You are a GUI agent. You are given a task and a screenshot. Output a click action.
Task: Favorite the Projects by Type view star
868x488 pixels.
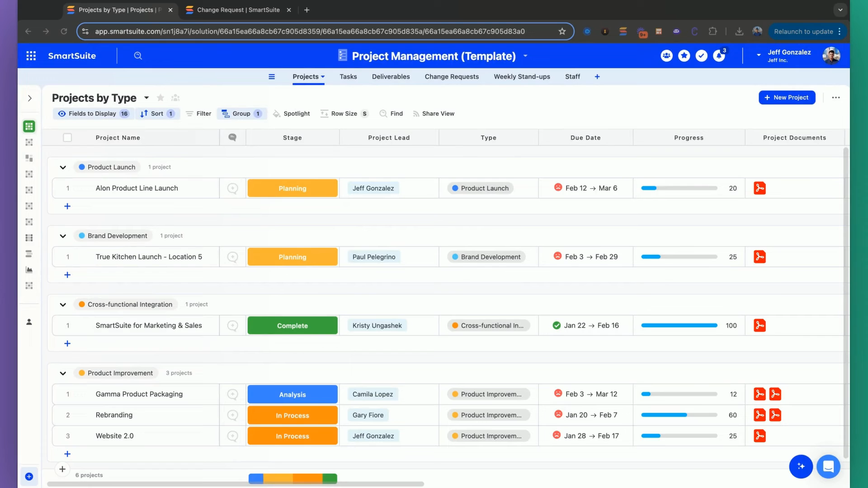(x=160, y=98)
